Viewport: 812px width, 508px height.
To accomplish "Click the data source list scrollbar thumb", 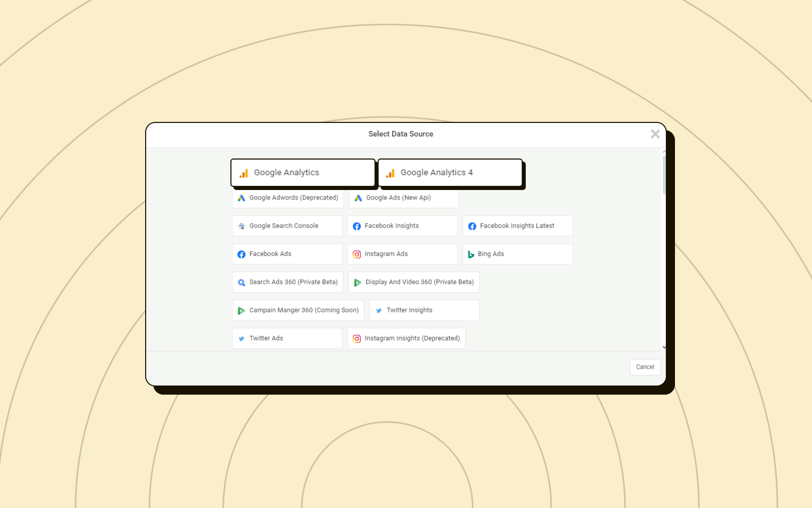I will pyautogui.click(x=664, y=175).
